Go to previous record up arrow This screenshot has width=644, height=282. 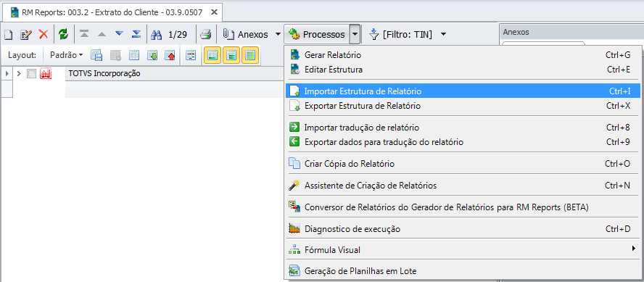(102, 34)
